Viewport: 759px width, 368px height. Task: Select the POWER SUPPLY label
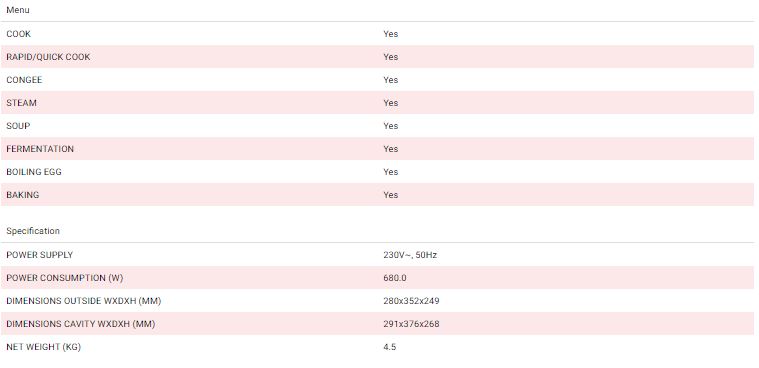[40, 255]
